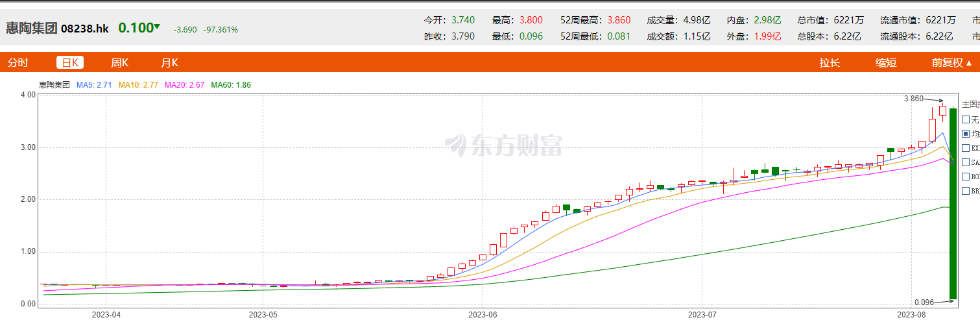Click the 流通股本 value 6.22亿

[940, 36]
